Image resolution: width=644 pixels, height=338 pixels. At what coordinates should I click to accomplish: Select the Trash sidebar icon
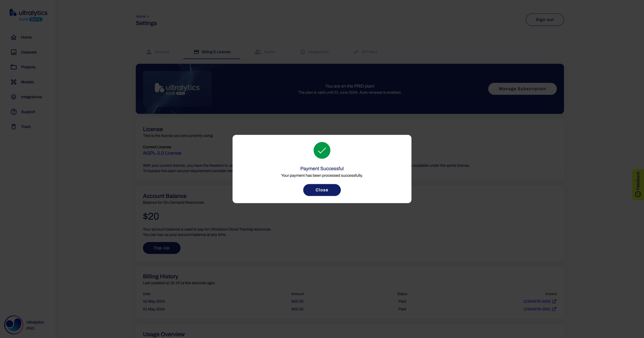pos(14,127)
